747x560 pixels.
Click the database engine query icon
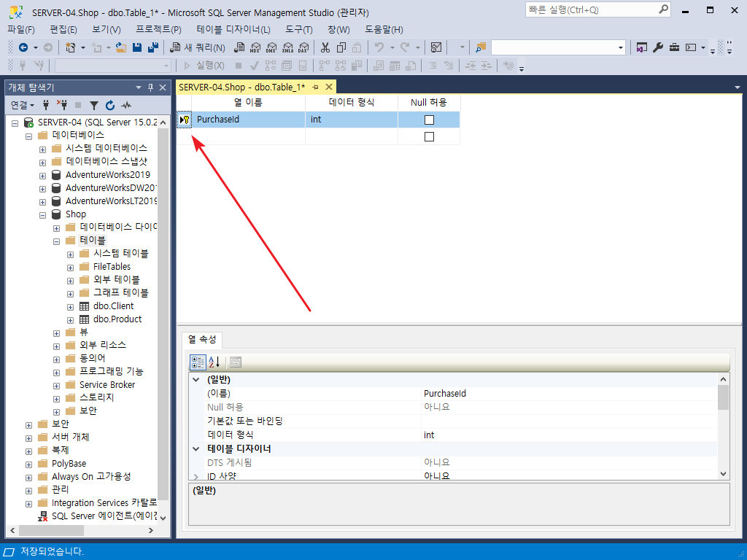(x=239, y=47)
